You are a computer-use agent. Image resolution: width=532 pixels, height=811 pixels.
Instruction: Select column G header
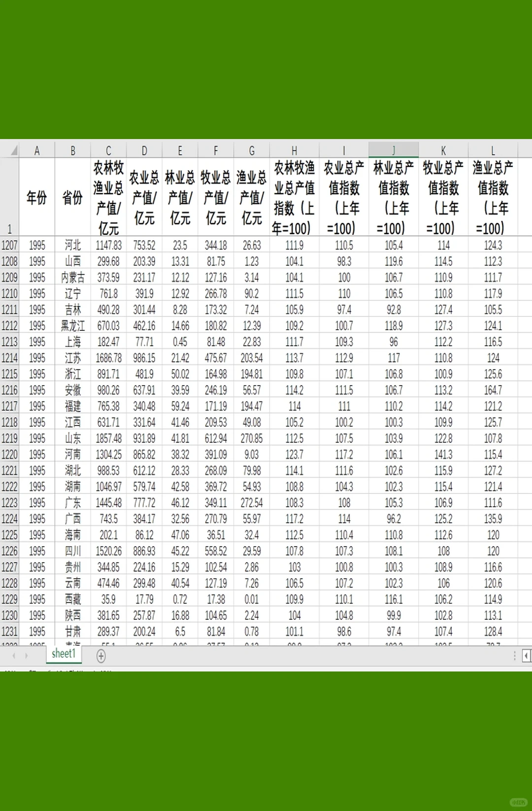click(252, 151)
